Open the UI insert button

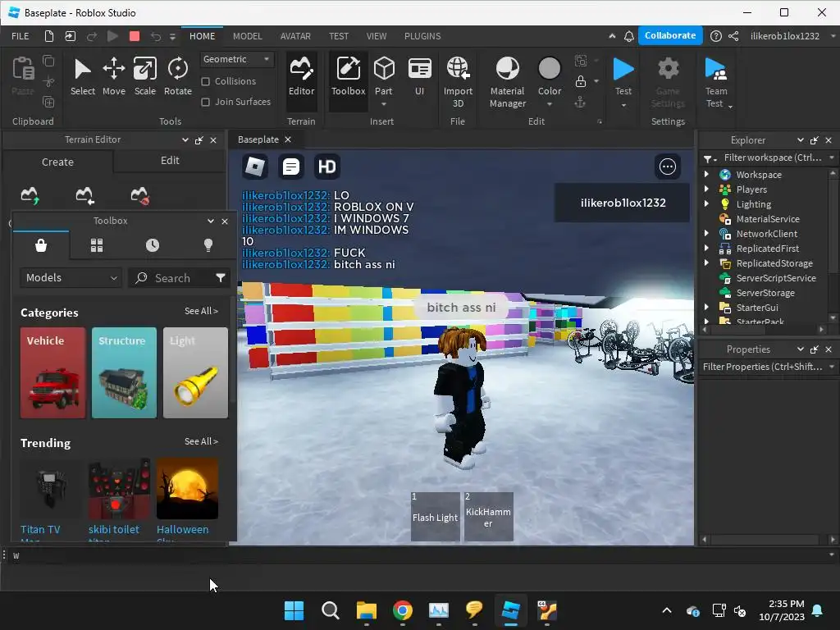tap(419, 78)
